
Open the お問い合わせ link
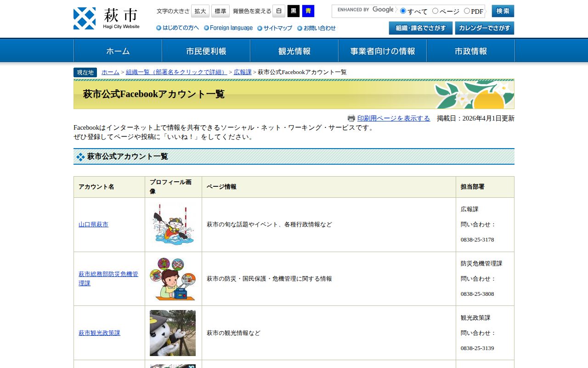(x=317, y=28)
